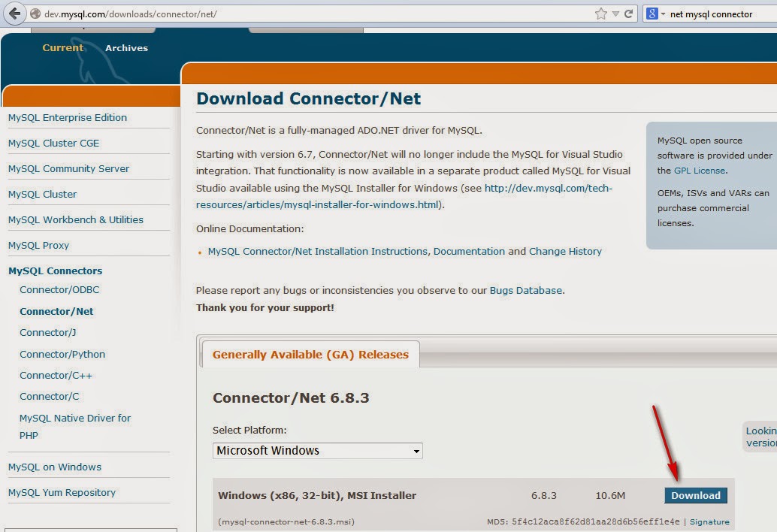This screenshot has width=777, height=532.
Task: Click the 10.6M file size value
Action: (610, 495)
